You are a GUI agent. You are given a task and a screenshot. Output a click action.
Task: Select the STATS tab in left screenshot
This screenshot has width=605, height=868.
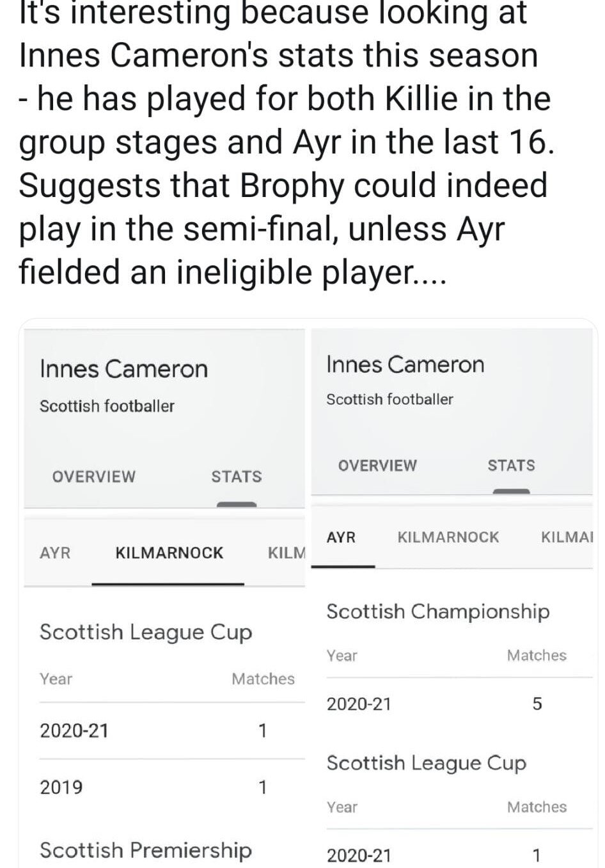pos(237,477)
